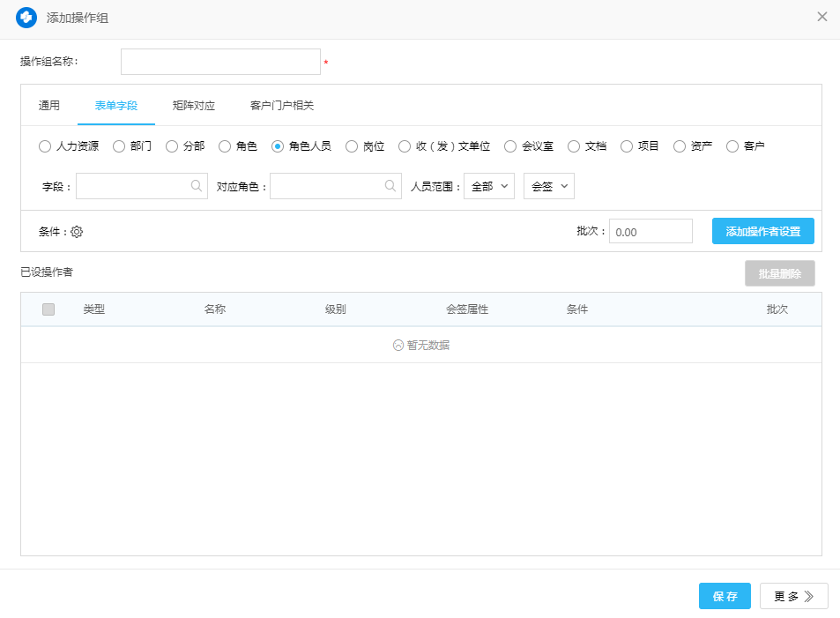This screenshot has height=618, width=840.
Task: Expand the 会签 dropdown
Action: (548, 186)
